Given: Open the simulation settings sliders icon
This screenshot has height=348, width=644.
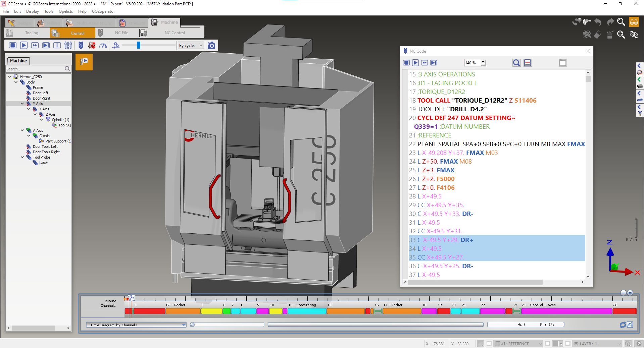Looking at the screenshot, I should click(68, 45).
